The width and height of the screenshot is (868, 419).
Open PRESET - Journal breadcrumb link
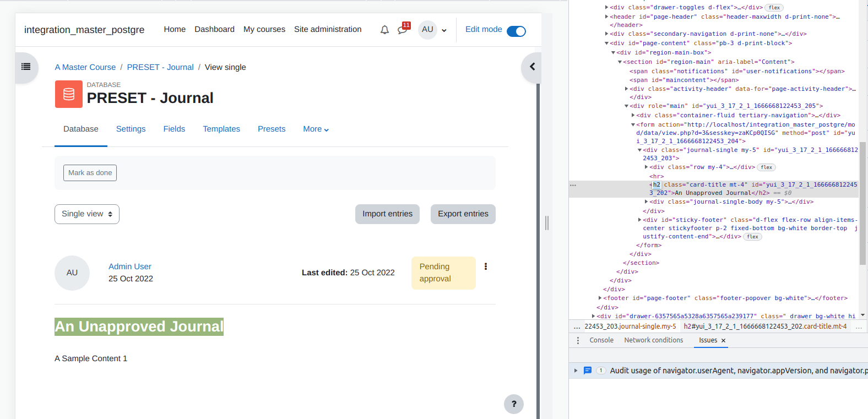(160, 67)
